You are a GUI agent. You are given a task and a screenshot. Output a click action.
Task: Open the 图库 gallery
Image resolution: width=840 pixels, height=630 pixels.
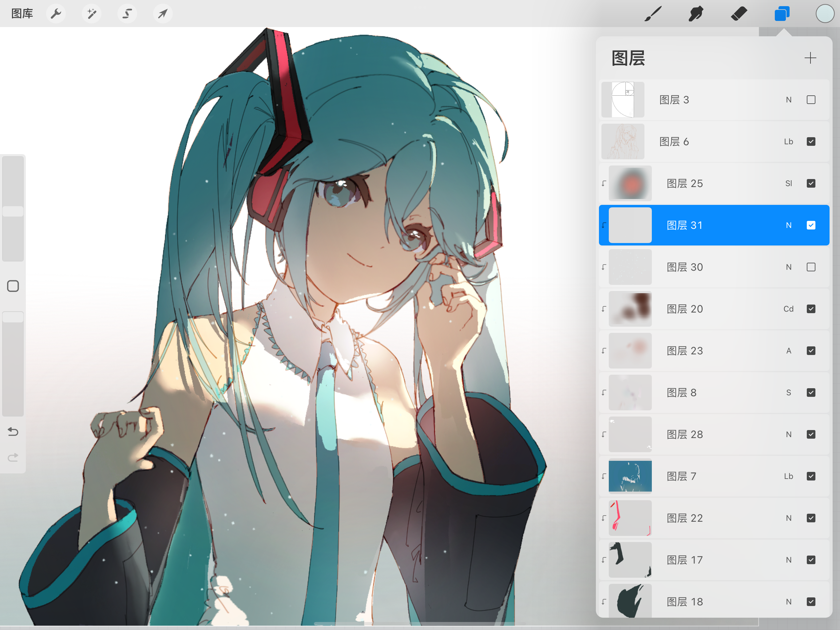[22, 14]
